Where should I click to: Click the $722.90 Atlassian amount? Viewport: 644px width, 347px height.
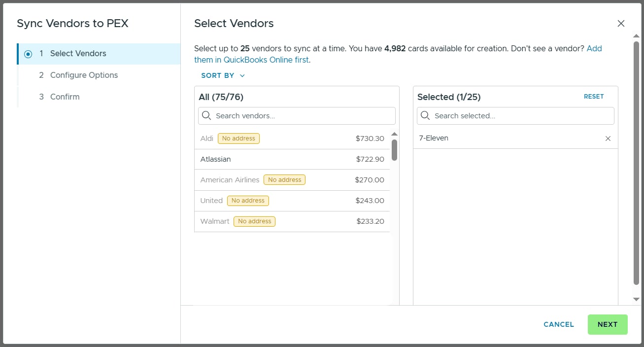tap(370, 159)
